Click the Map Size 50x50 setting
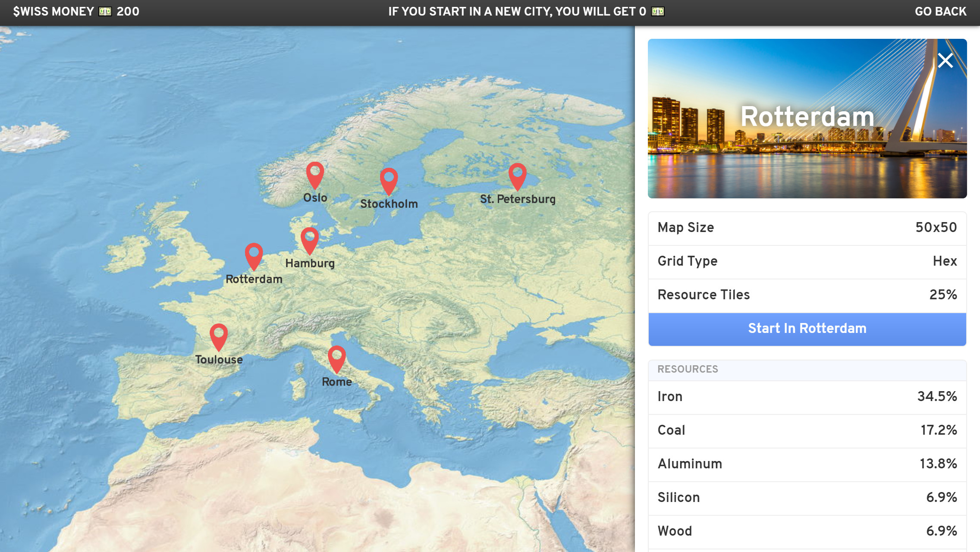Screen dimensions: 980x552 [x=807, y=228]
